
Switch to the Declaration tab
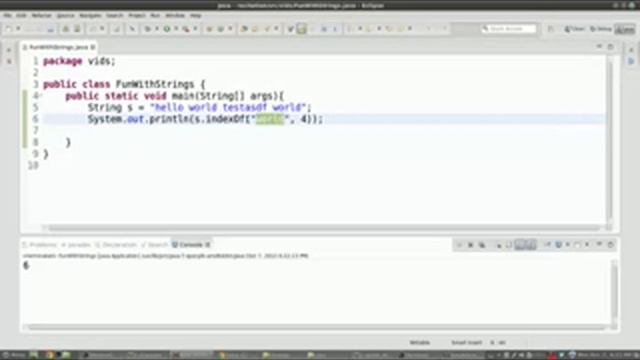[116, 245]
